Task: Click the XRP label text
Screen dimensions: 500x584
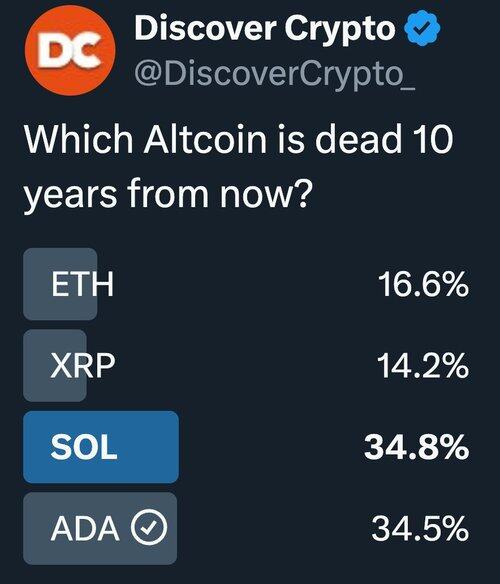Action: pyautogui.click(x=83, y=366)
